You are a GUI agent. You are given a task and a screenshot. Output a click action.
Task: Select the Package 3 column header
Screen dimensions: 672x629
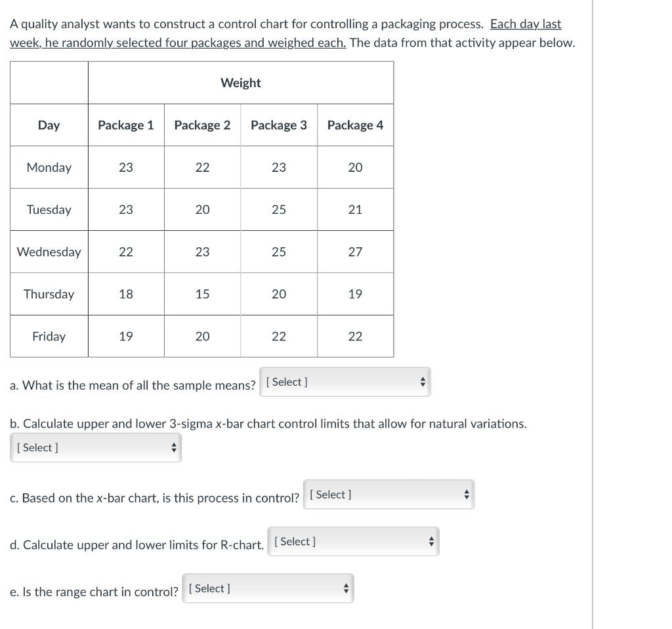pos(278,125)
